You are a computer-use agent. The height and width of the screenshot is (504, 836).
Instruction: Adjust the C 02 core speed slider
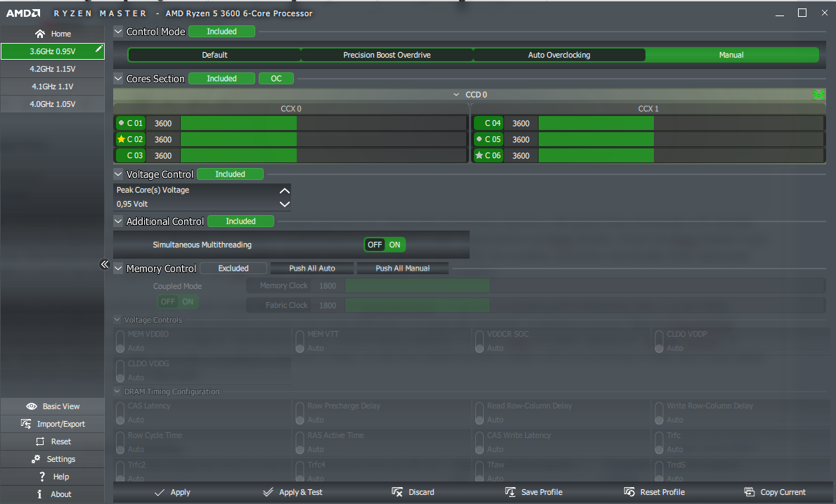[x=323, y=140]
